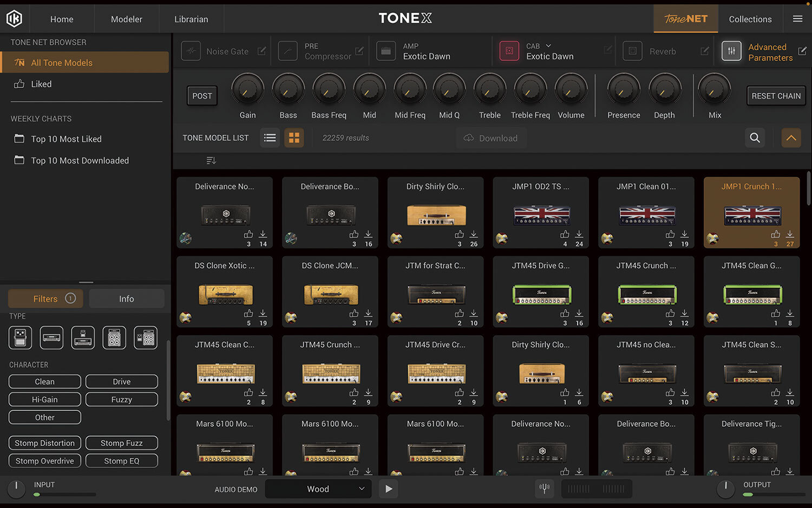Screen dimensions: 812x508
Task: Open the Home tab
Action: (x=62, y=19)
